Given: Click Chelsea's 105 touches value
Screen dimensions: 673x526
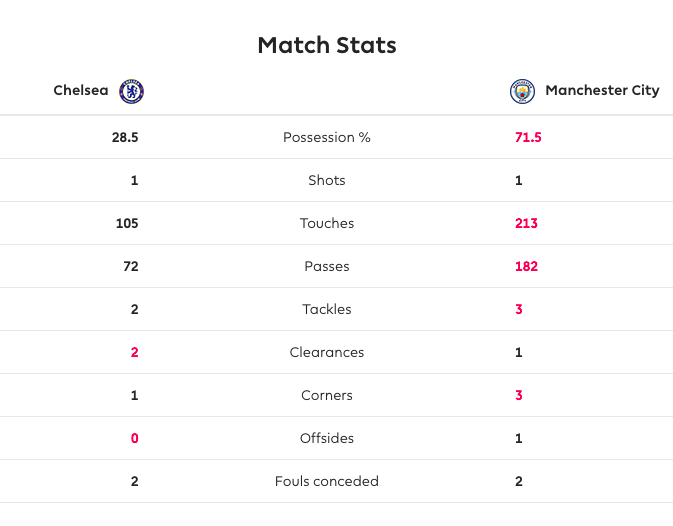Looking at the screenshot, I should [127, 224].
